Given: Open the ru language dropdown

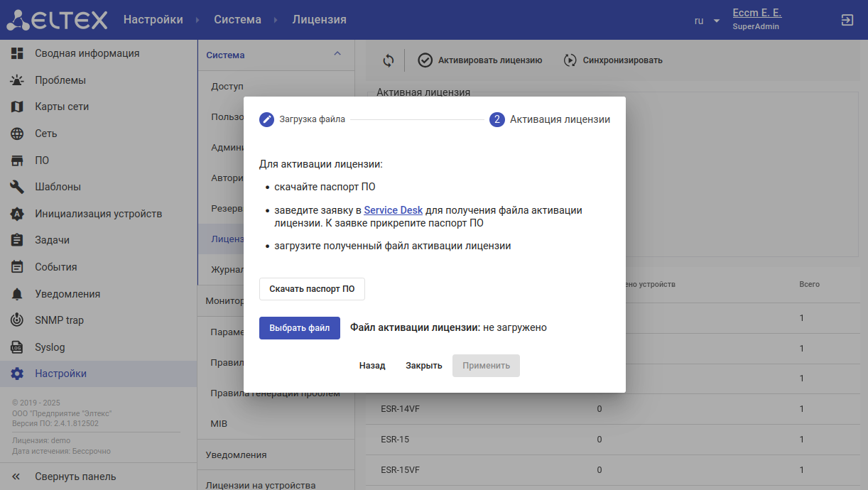Looking at the screenshot, I should click(x=707, y=21).
